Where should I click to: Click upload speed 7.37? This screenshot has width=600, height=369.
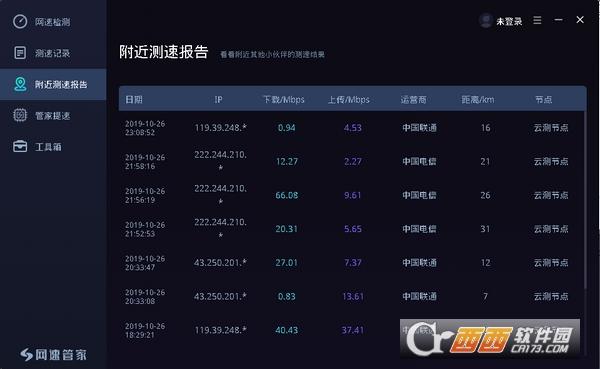point(352,263)
